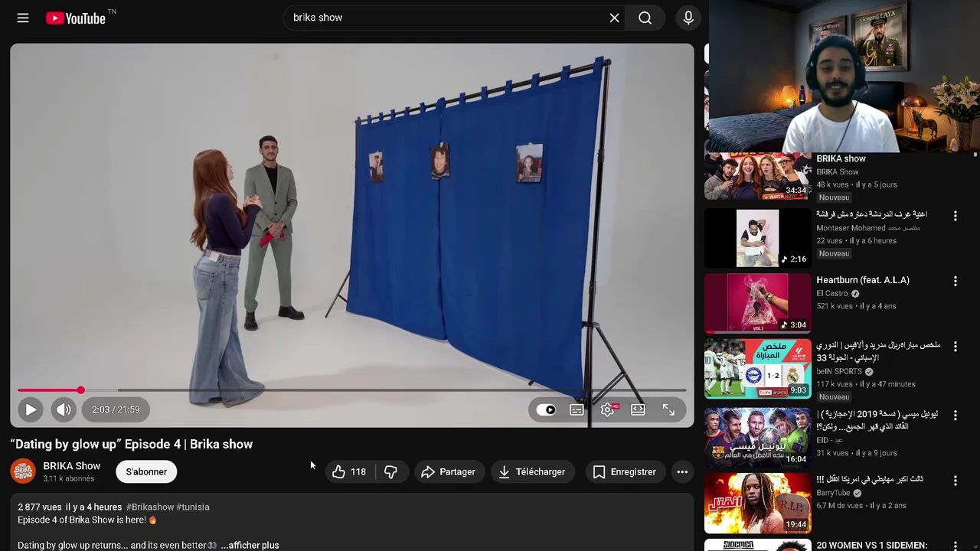Open options for beIN SPORTS video
Image resolution: width=980 pixels, height=551 pixels.
click(955, 347)
